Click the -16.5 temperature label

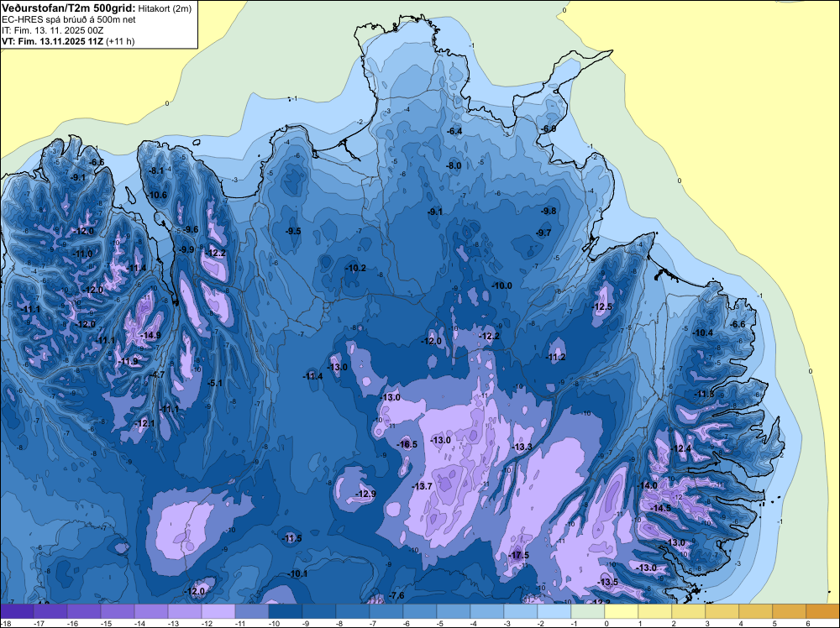pyautogui.click(x=407, y=444)
